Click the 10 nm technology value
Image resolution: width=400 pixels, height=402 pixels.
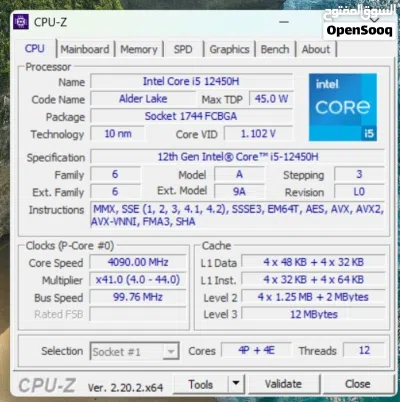coord(118,134)
